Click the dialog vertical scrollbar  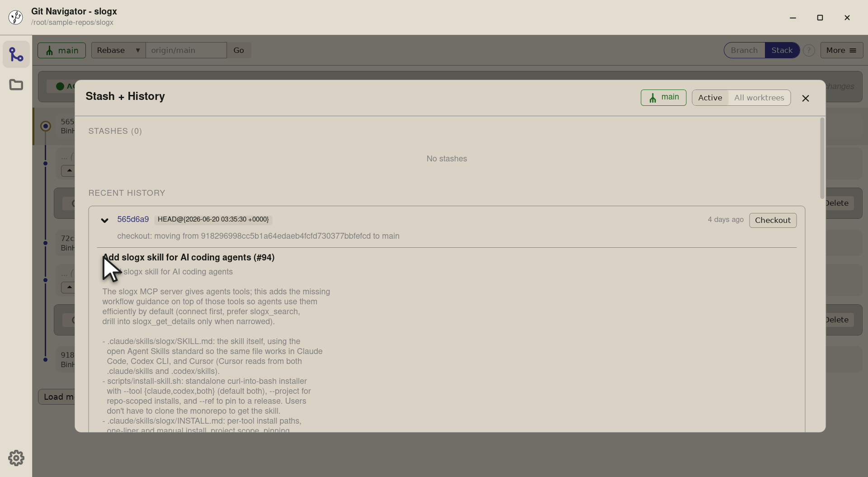[822, 158]
